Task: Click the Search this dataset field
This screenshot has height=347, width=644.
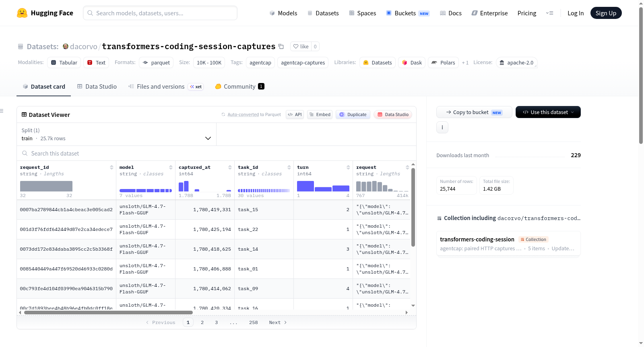Action: tap(217, 153)
